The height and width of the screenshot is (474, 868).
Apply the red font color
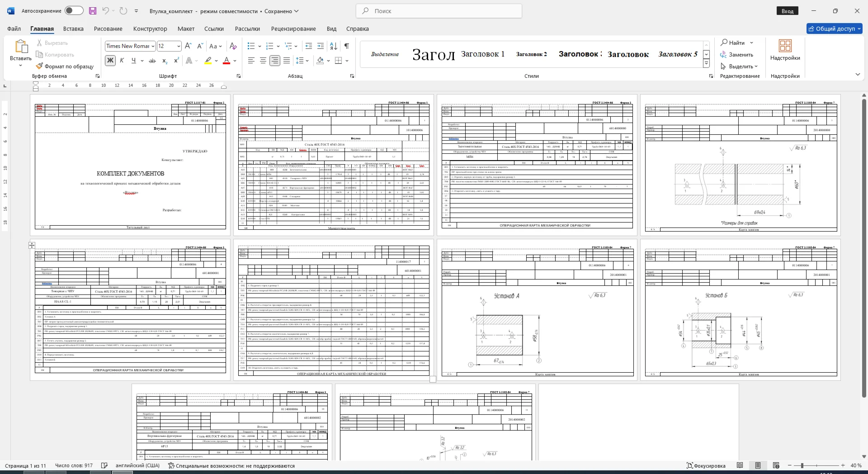227,61
